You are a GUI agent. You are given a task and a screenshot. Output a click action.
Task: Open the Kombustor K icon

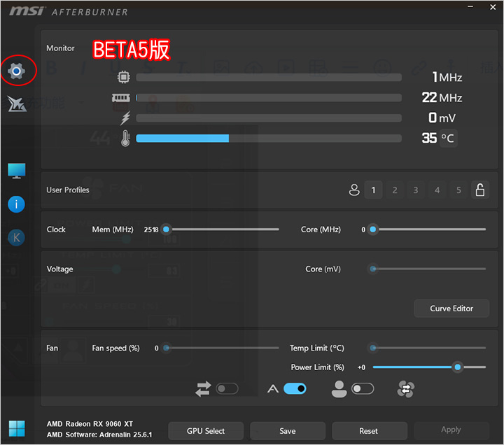pos(16,238)
